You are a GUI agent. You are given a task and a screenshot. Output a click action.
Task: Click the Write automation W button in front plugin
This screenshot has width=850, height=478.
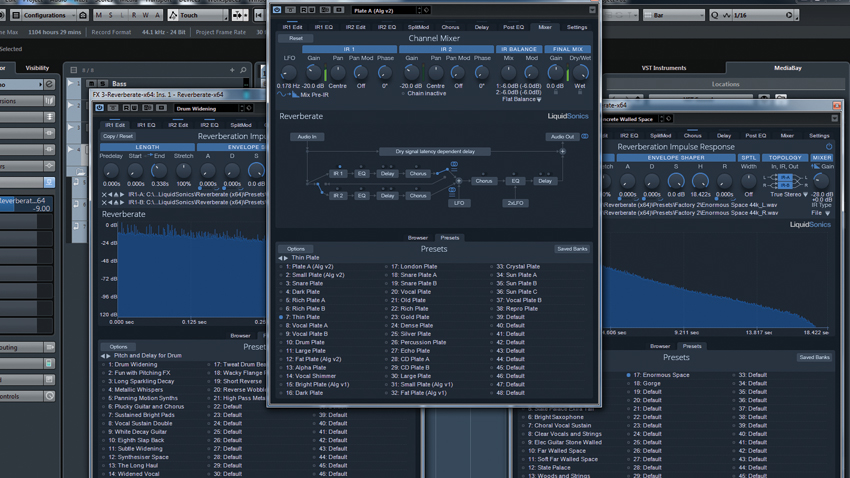pyautogui.click(x=312, y=10)
